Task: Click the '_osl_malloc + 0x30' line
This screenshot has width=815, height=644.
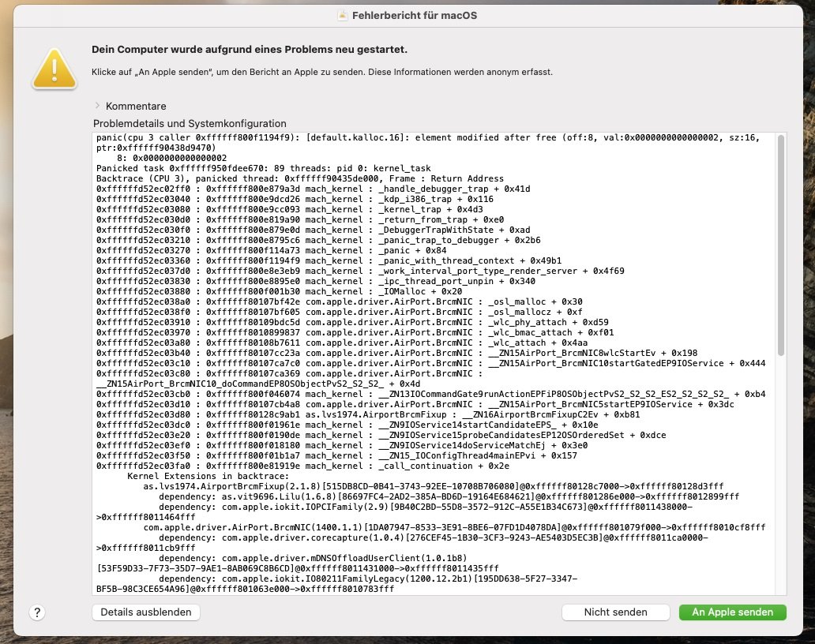Action: (340, 301)
